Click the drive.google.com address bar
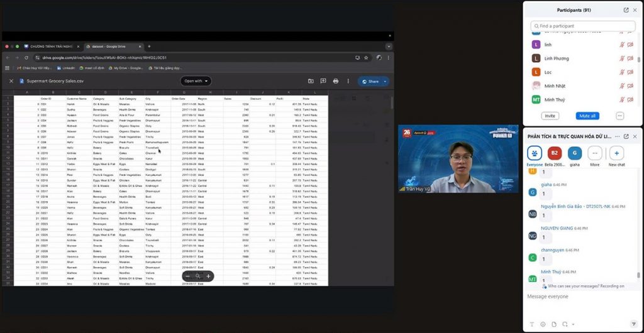The height and width of the screenshot is (333, 644). 193,58
